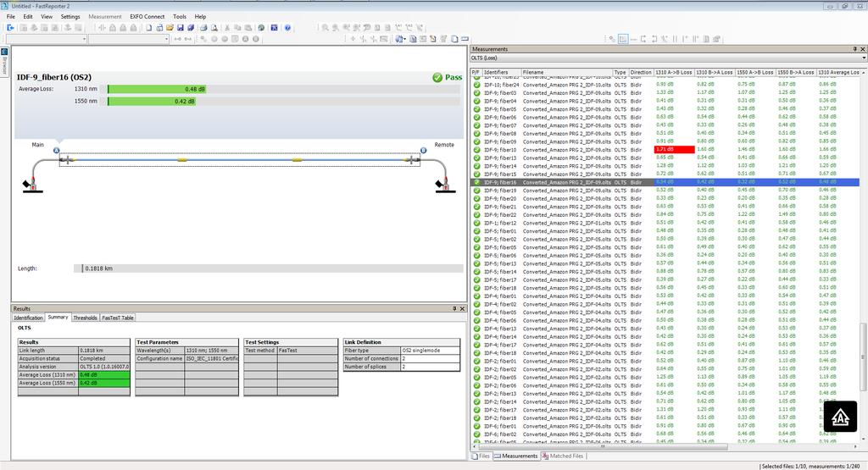Viewport: 868px width, 470px height.
Task: Switch to the FasTesT Table tab
Action: 117,318
